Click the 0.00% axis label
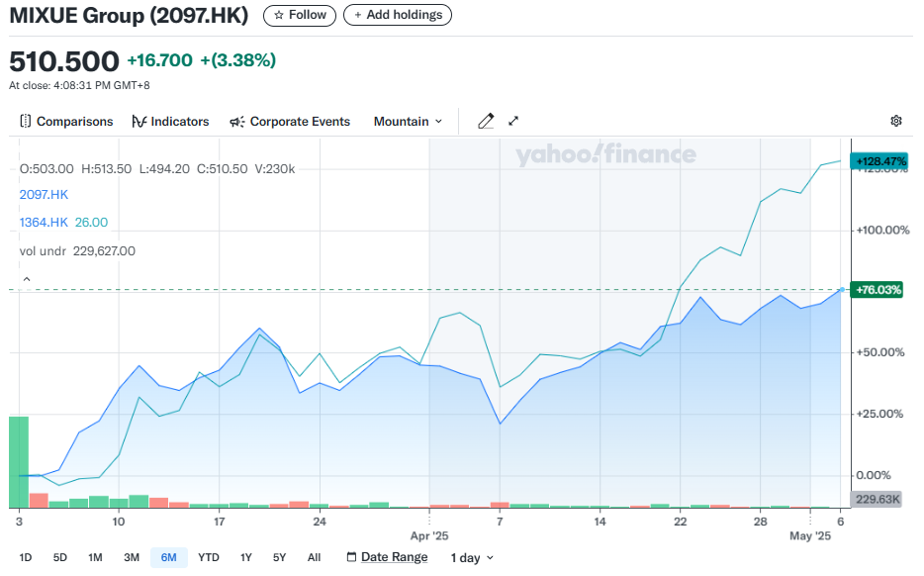 (873, 475)
